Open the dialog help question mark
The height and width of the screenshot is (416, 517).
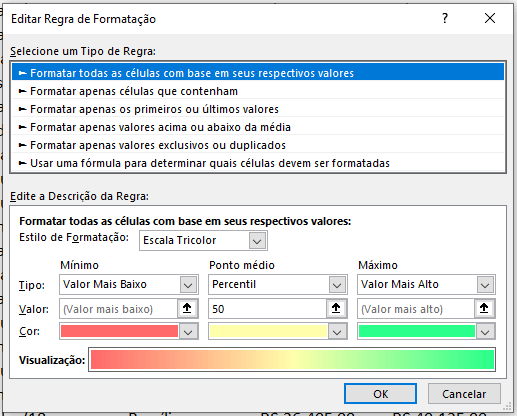point(445,18)
